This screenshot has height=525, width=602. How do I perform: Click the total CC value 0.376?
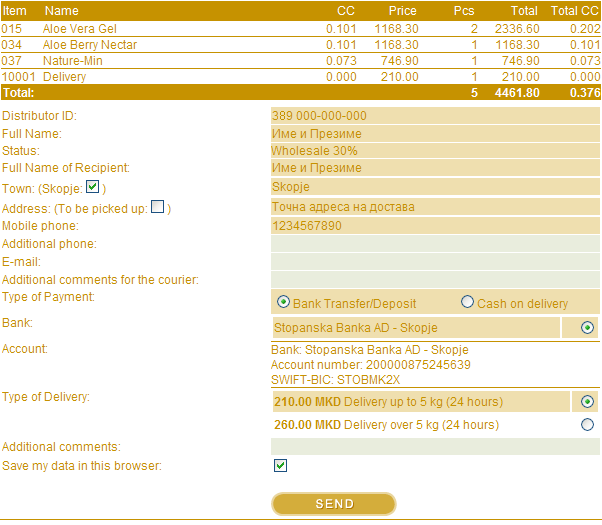tap(585, 93)
